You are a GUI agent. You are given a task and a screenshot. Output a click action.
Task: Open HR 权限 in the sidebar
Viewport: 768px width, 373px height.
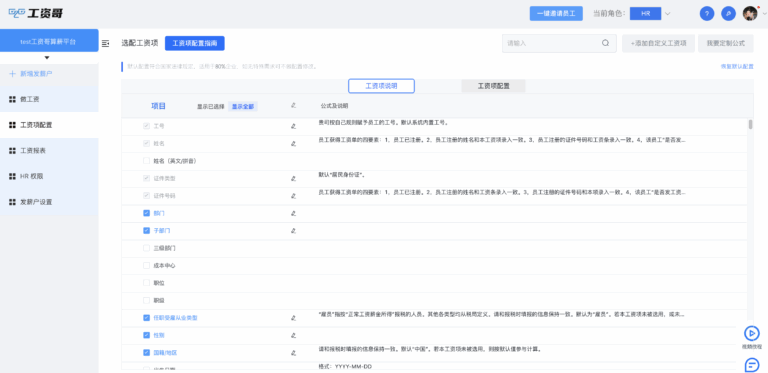[x=49, y=176]
